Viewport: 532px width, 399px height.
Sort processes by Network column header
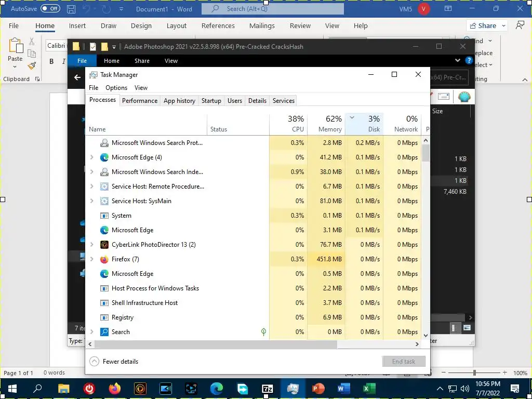click(403, 124)
